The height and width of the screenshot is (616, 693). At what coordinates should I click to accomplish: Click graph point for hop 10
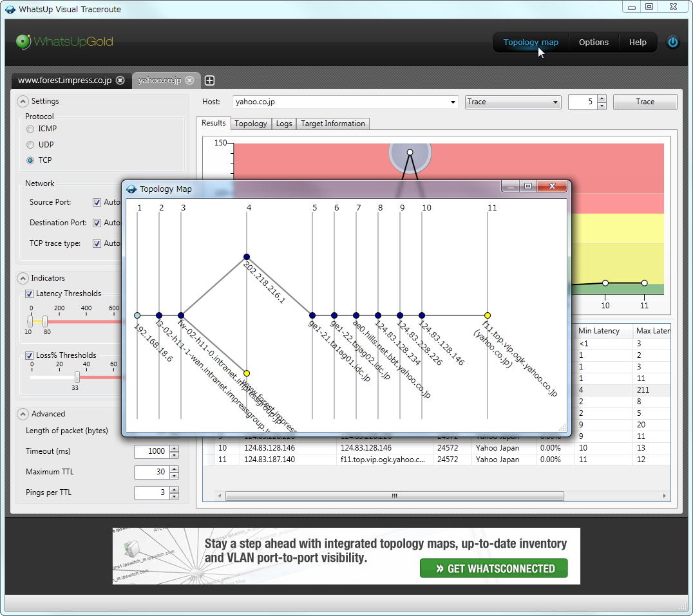click(605, 283)
